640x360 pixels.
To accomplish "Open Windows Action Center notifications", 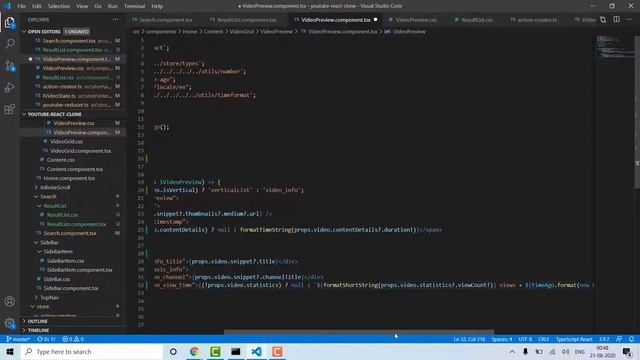I will pos(627,351).
